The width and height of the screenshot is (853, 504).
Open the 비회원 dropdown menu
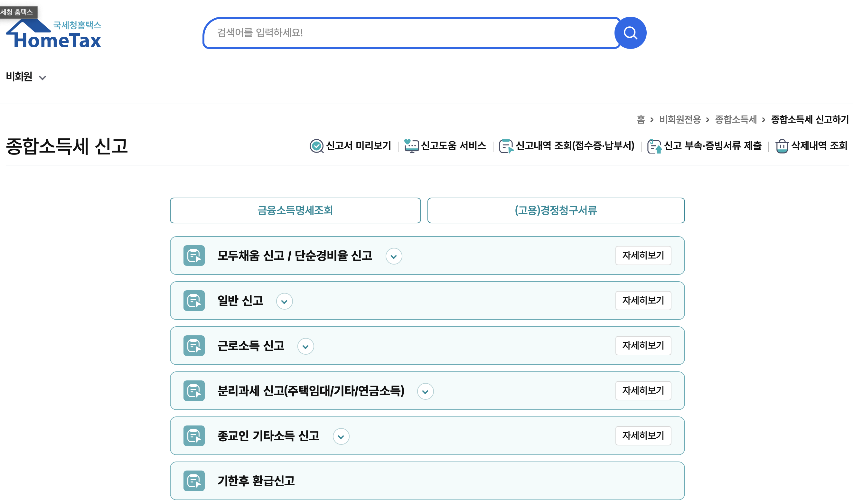tap(26, 77)
